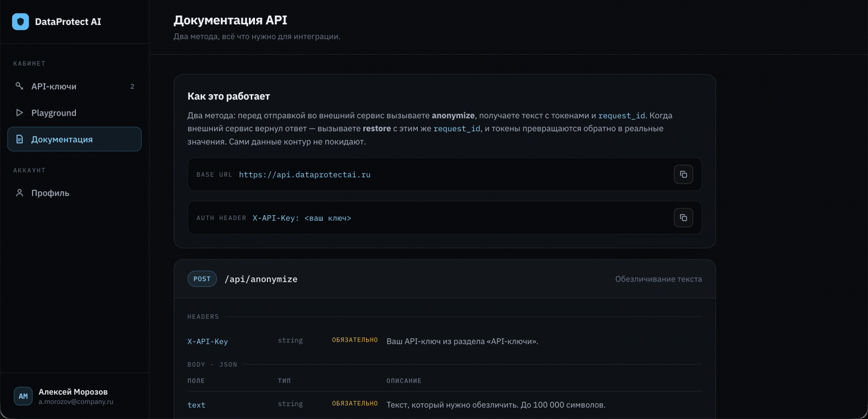This screenshot has width=868, height=419.
Task: Click the Как это работает heading
Action: click(228, 96)
